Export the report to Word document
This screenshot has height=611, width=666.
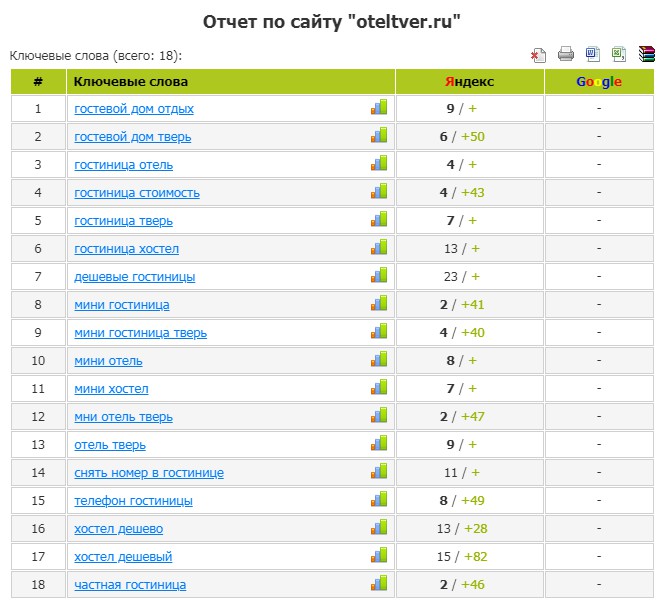pos(593,54)
